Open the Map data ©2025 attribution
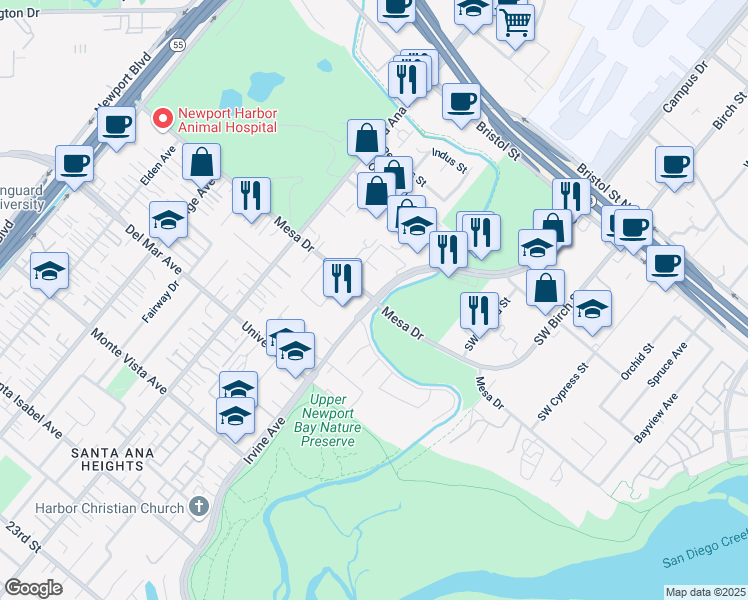The image size is (748, 600). coord(705,592)
